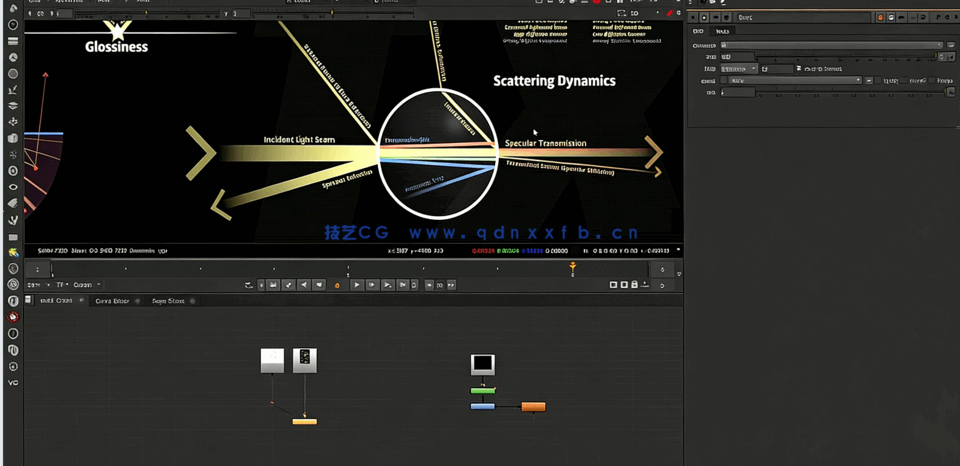The width and height of the screenshot is (960, 466).
Task: Select the yellow merge node at bottom
Action: coord(304,421)
